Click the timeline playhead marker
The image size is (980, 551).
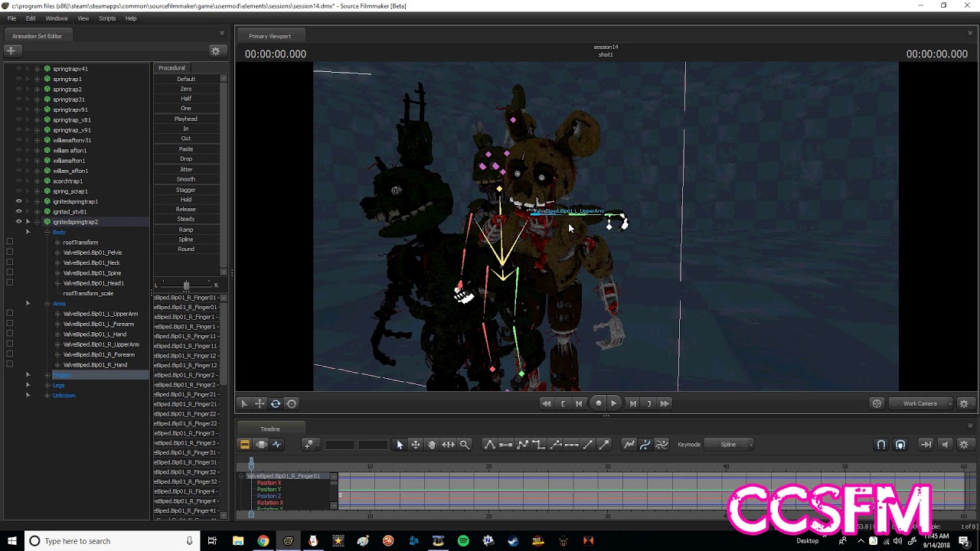click(251, 464)
